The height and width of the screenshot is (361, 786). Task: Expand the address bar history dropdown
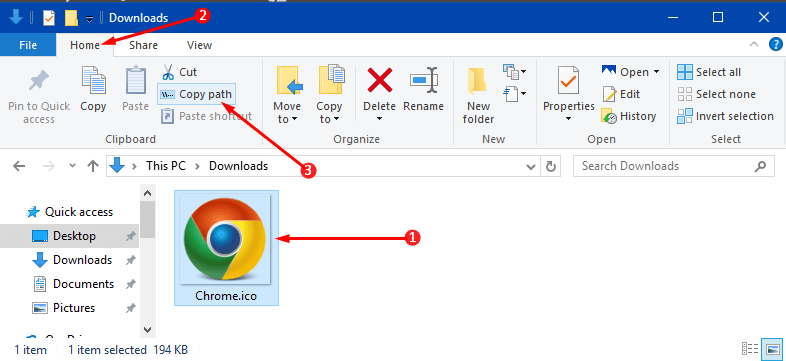click(530, 166)
